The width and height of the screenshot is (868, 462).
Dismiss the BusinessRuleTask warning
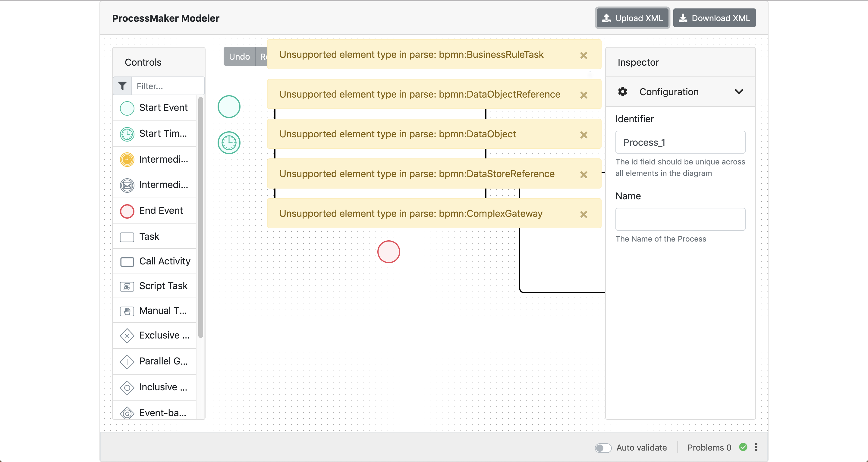pos(583,55)
